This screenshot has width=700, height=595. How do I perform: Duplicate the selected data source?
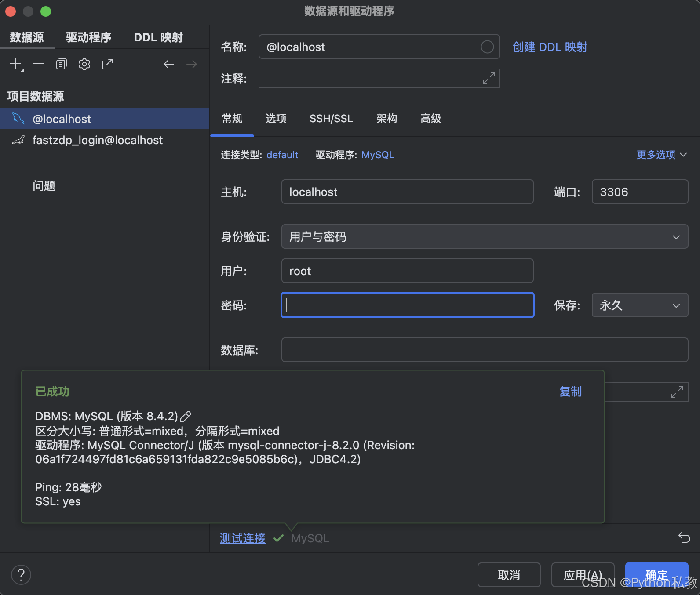pos(61,64)
